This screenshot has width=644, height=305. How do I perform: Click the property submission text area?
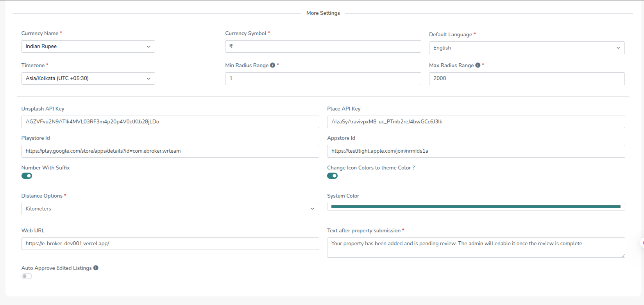pos(476,248)
